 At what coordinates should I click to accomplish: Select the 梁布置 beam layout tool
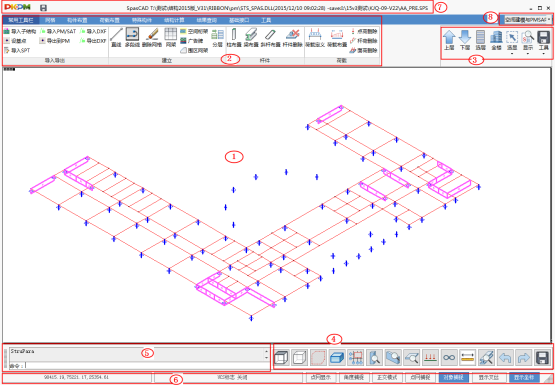[251, 38]
